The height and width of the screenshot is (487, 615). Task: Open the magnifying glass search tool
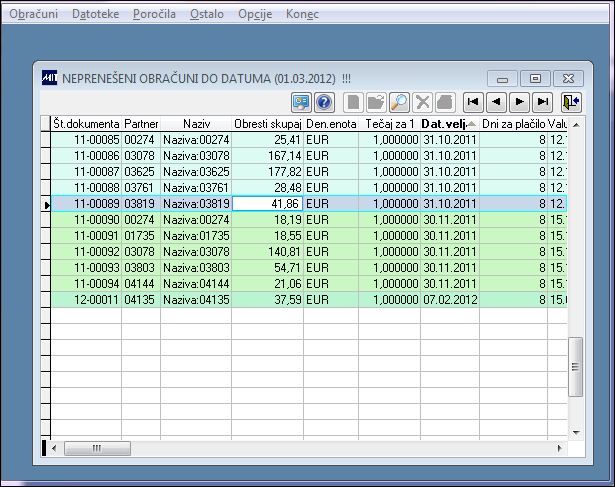pos(399,102)
